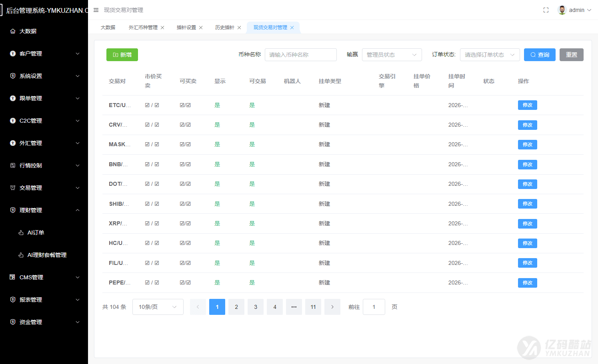Click the 报表管理 shield icon
Screen dimensions: 598x364
click(x=13, y=300)
